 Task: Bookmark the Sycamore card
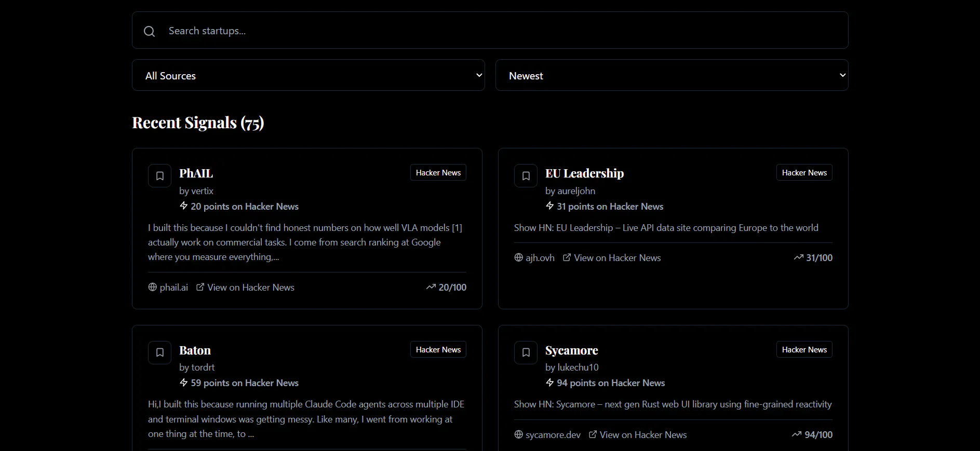(526, 352)
